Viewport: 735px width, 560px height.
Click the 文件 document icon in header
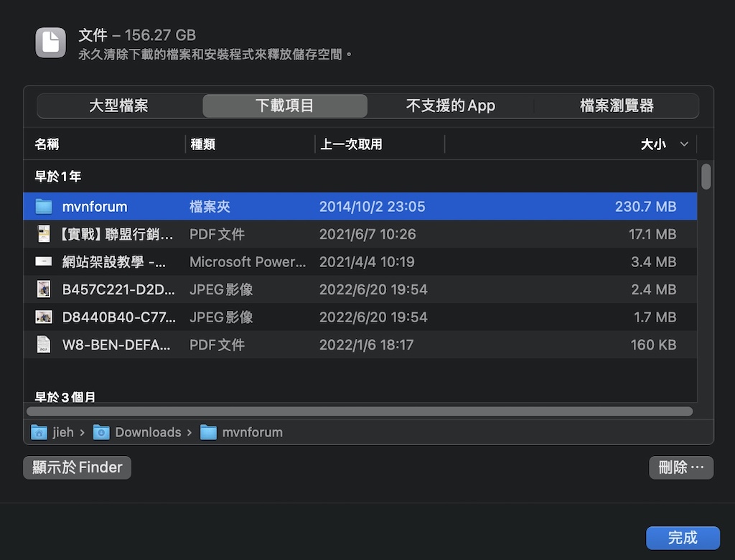[x=50, y=43]
